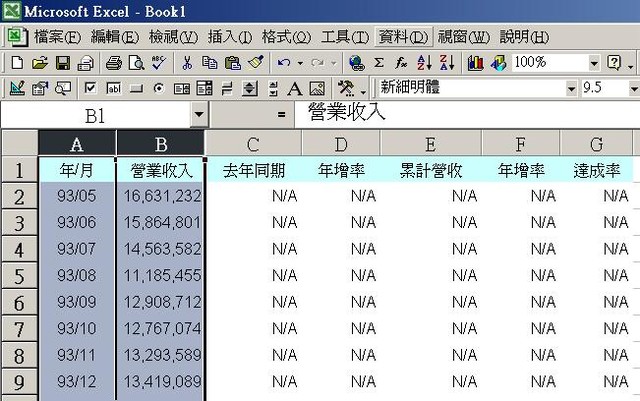
Task: Select column E by its header
Action: pyautogui.click(x=431, y=144)
